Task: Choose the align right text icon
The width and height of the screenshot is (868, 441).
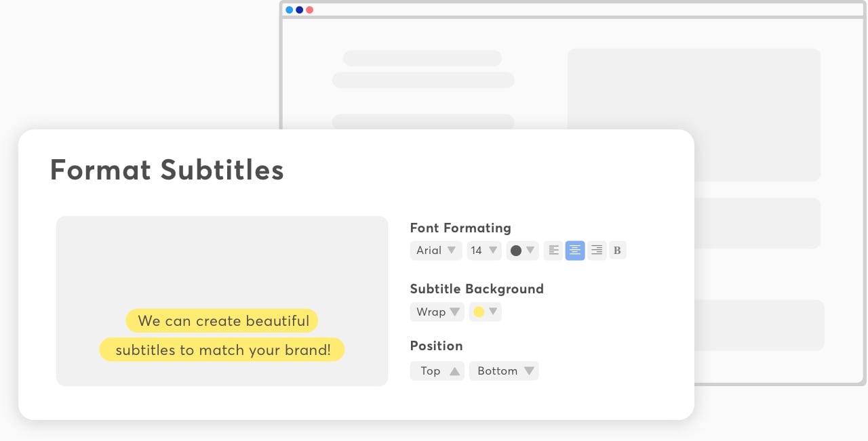Action: coord(597,251)
